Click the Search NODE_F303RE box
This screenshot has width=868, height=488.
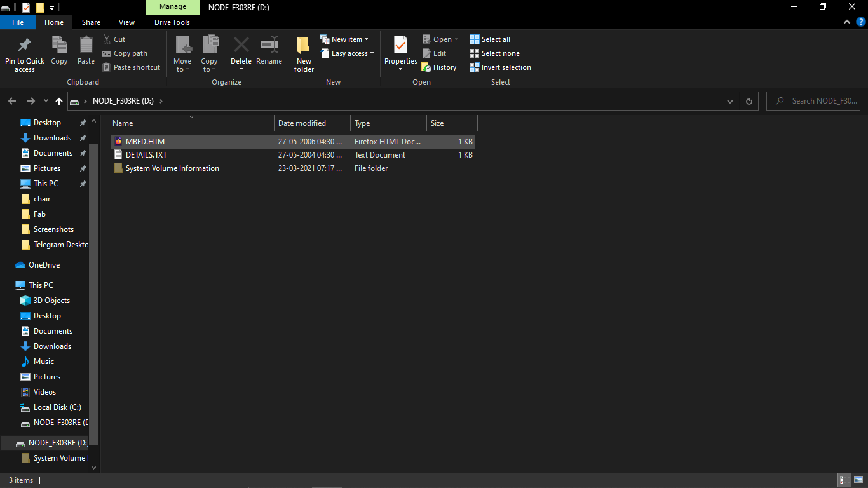click(x=814, y=101)
